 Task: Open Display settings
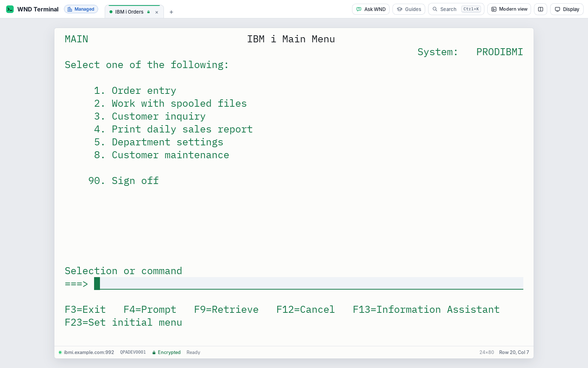pos(567,9)
